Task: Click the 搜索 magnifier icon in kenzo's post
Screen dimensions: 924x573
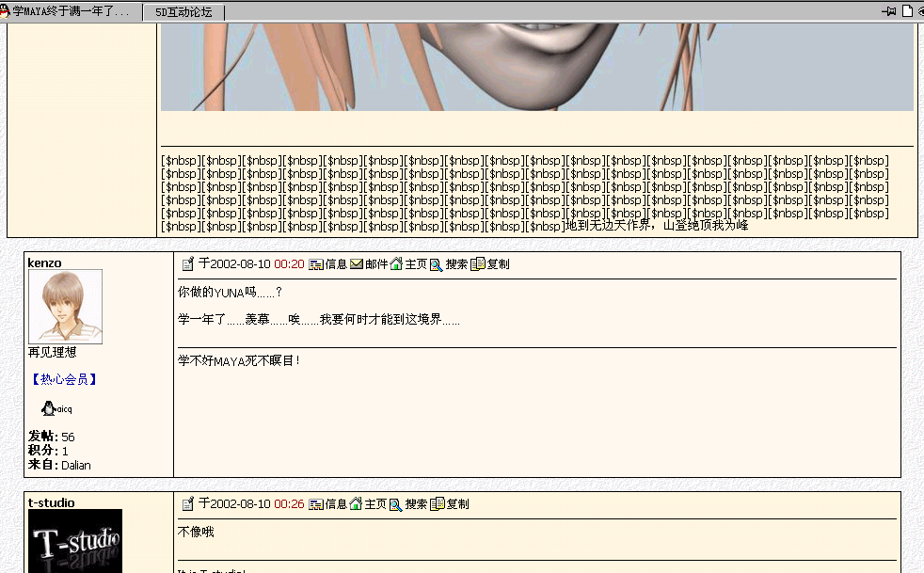Action: tap(437, 264)
